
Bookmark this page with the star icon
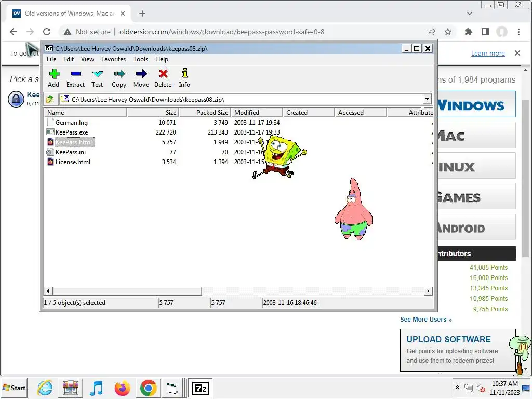point(448,32)
